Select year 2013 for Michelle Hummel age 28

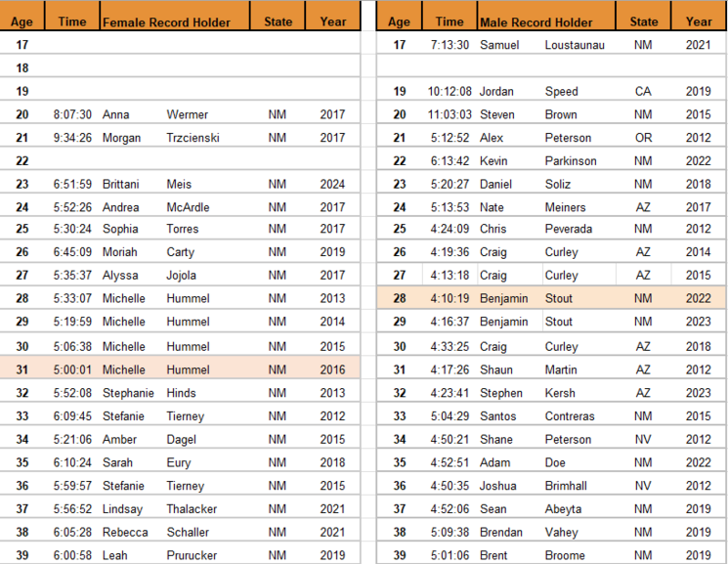pyautogui.click(x=332, y=298)
